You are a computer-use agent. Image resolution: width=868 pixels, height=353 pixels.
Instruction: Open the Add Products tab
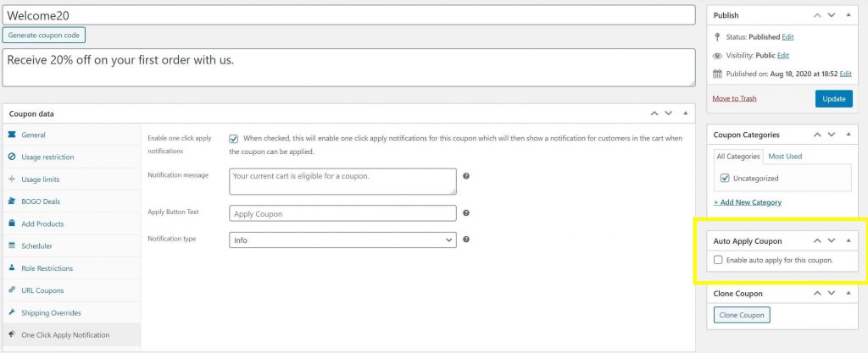(x=71, y=223)
